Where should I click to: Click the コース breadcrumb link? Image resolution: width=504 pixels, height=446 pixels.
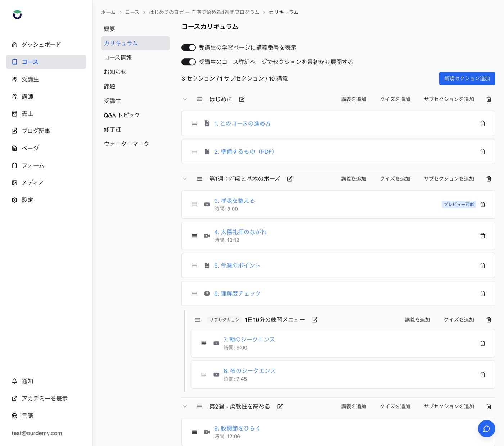132,12
